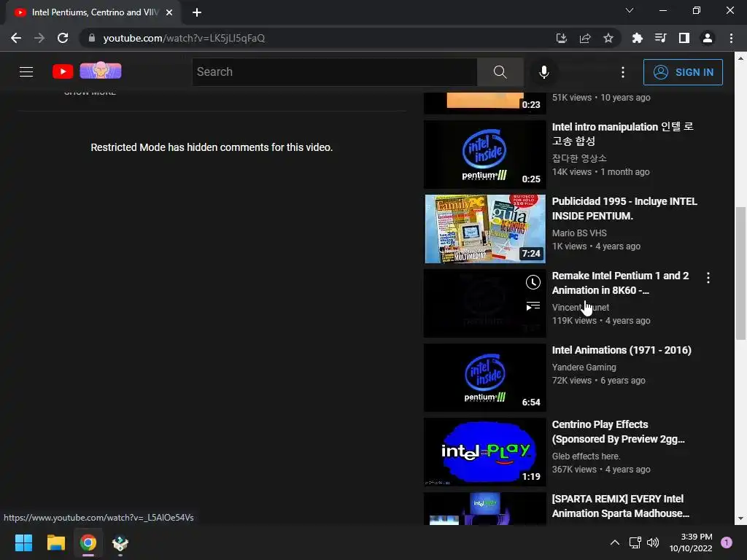Open intel Play blue thumbnail
The height and width of the screenshot is (560, 747).
484,452
